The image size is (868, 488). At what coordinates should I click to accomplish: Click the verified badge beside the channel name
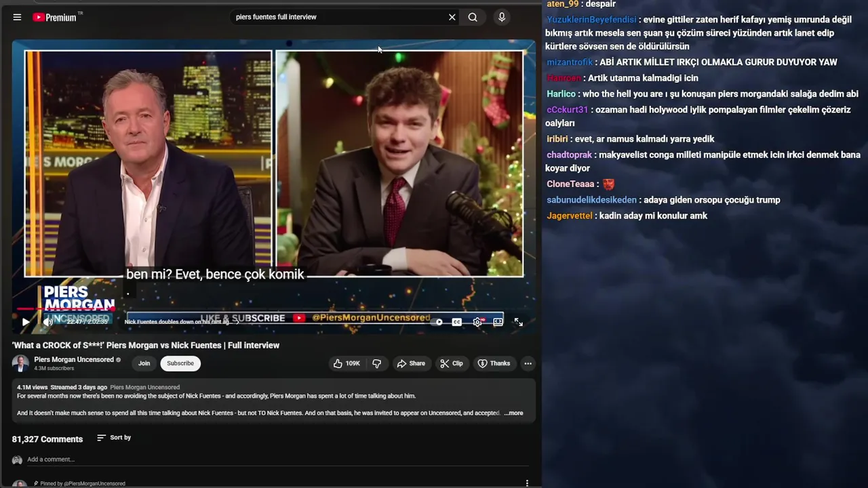[x=119, y=360]
